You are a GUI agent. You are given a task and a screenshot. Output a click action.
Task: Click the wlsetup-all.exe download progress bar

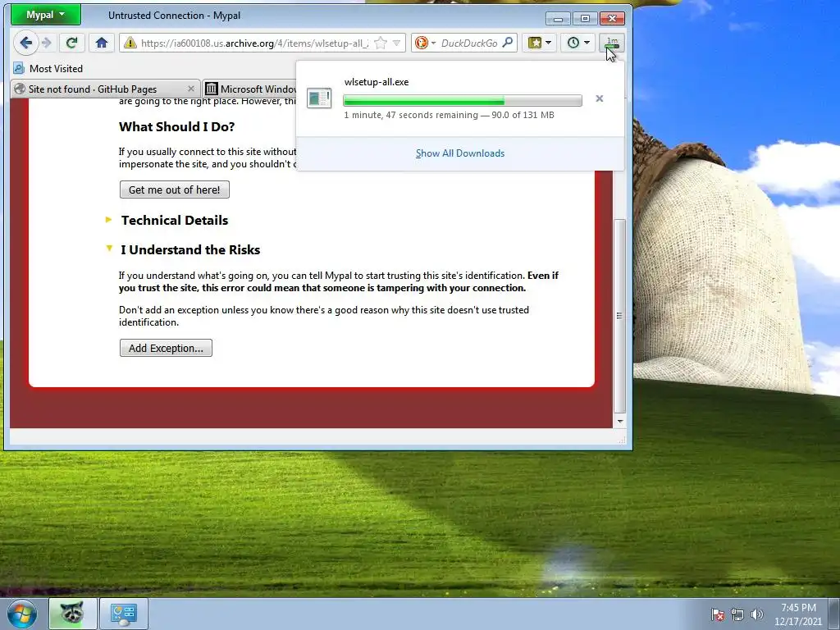tap(463, 100)
